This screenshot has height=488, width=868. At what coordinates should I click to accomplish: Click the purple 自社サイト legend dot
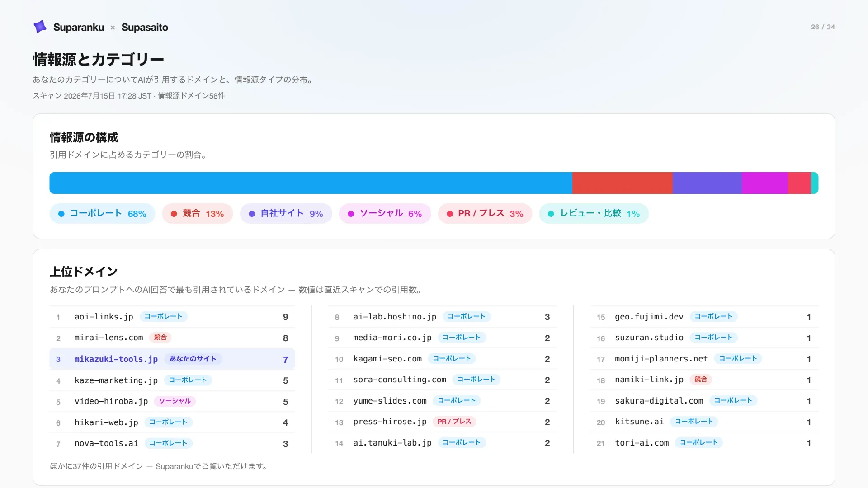(252, 214)
